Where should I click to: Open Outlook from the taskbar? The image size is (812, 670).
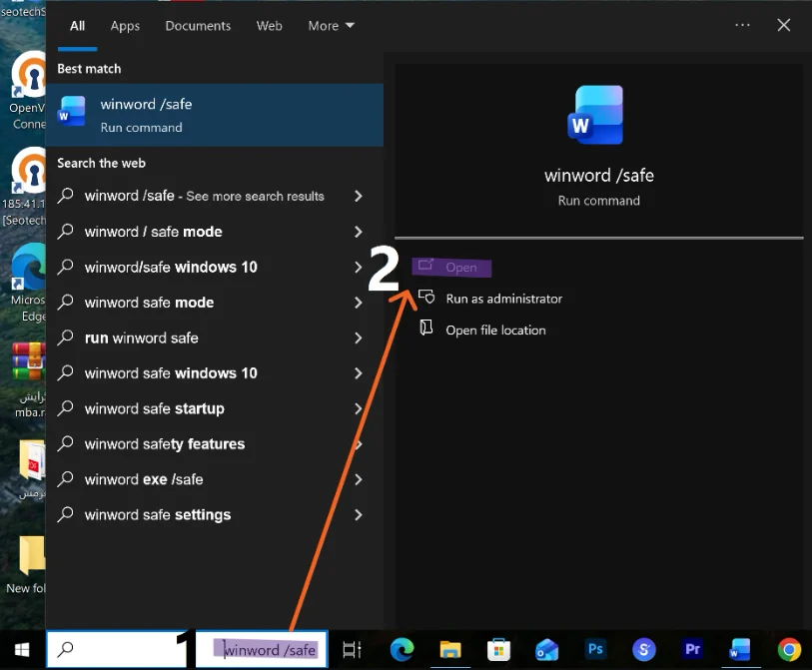(547, 649)
